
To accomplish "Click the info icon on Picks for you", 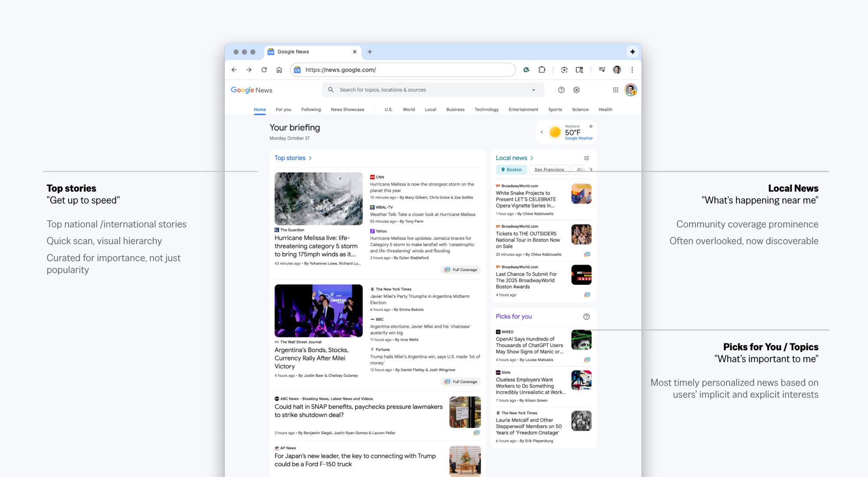I will click(x=586, y=317).
